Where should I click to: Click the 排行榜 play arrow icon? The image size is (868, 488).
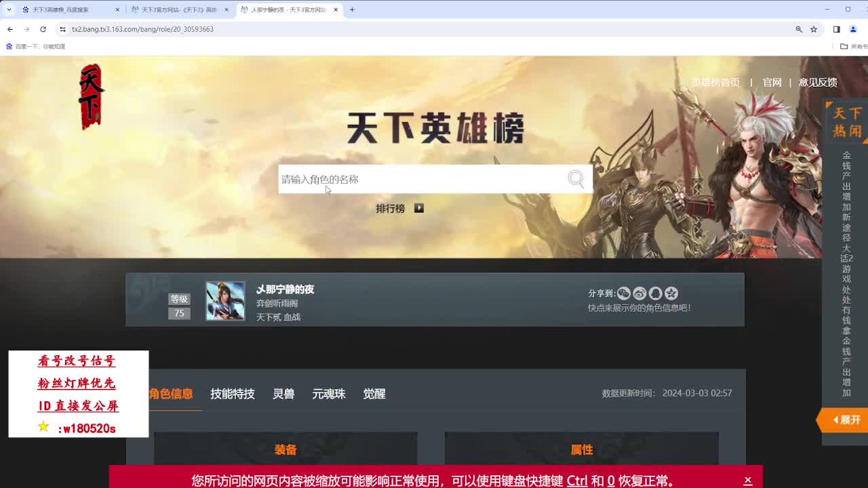419,208
